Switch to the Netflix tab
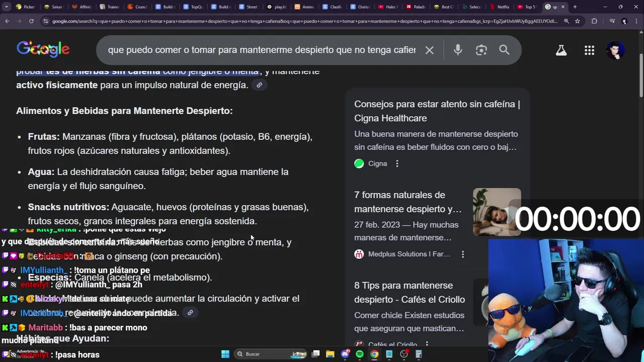Viewport: 644px width, 362px height. point(499,7)
